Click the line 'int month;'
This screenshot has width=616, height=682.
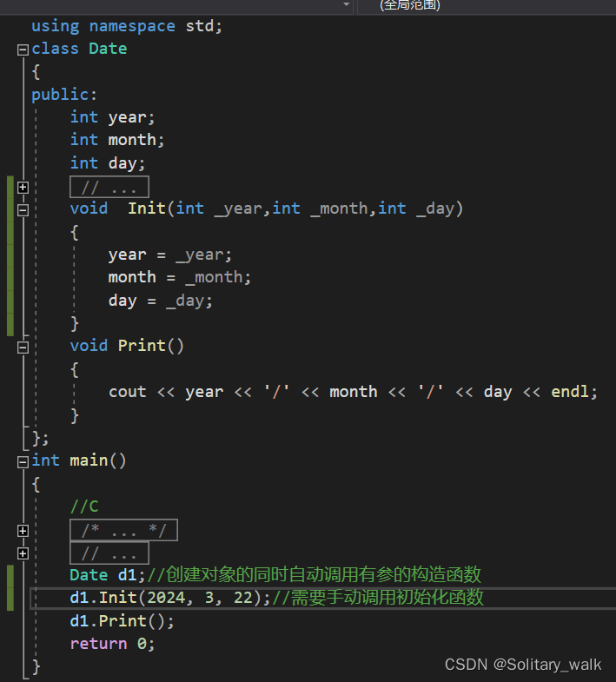(x=117, y=140)
